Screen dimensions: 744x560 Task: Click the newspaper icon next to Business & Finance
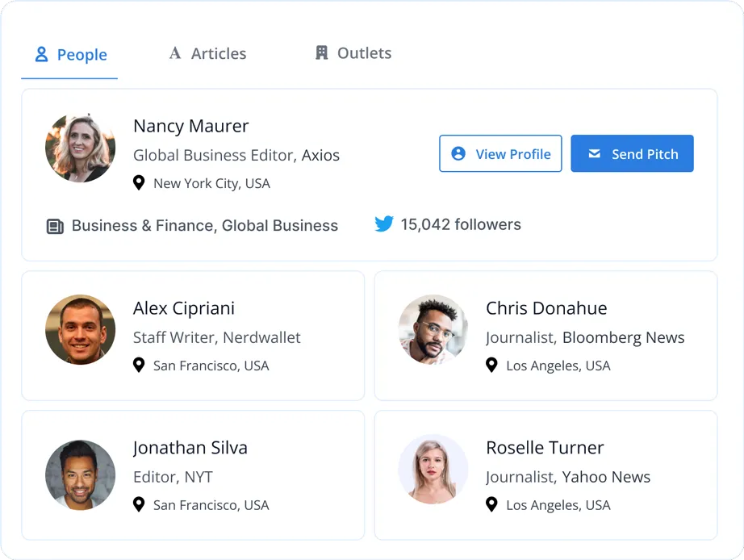point(55,227)
